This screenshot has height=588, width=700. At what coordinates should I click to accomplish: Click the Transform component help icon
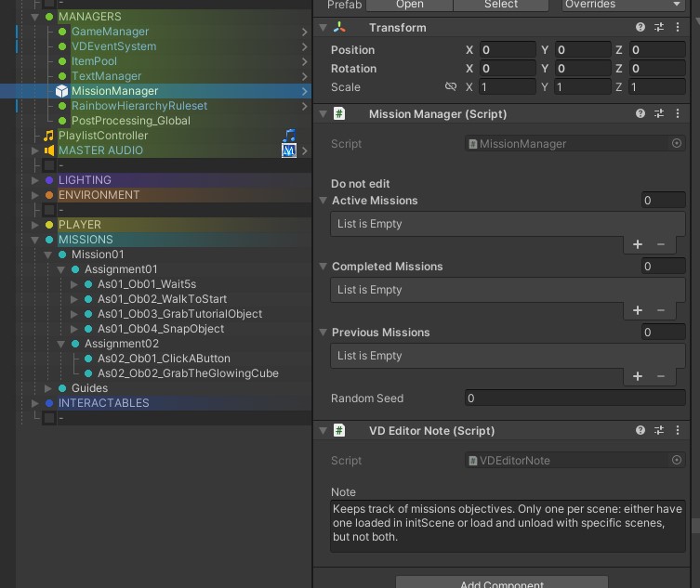(641, 28)
